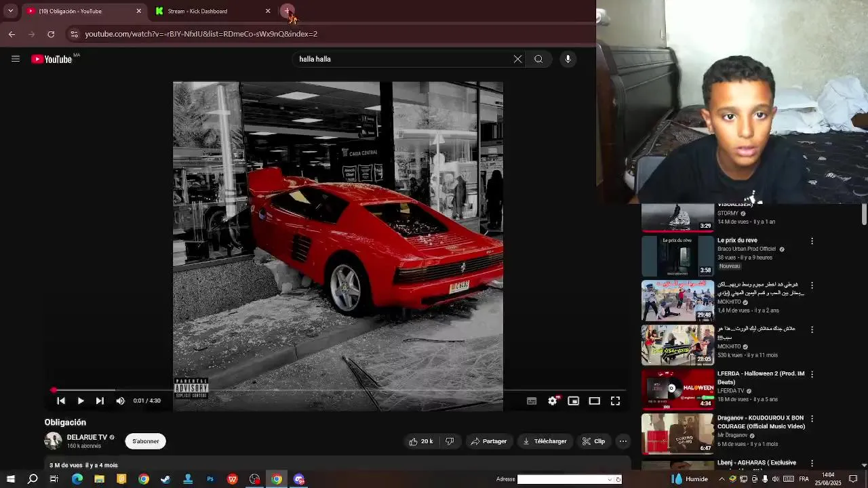Click the 3 M de vues description text
The height and width of the screenshot is (488, 868).
[x=83, y=466]
